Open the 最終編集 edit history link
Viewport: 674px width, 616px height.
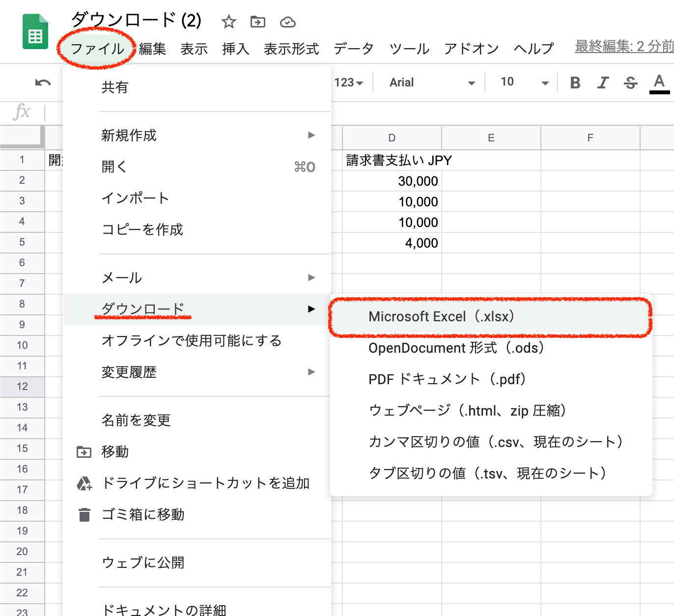pos(624,46)
